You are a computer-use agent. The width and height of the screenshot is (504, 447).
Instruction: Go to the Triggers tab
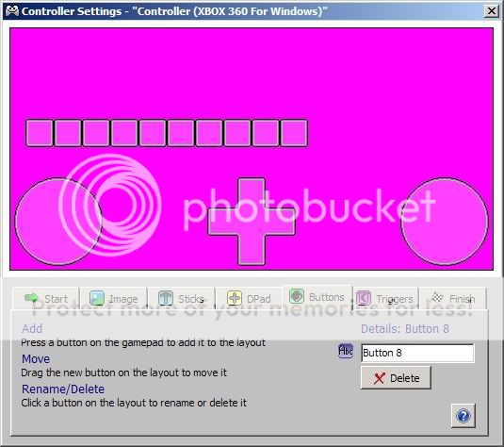click(x=385, y=298)
